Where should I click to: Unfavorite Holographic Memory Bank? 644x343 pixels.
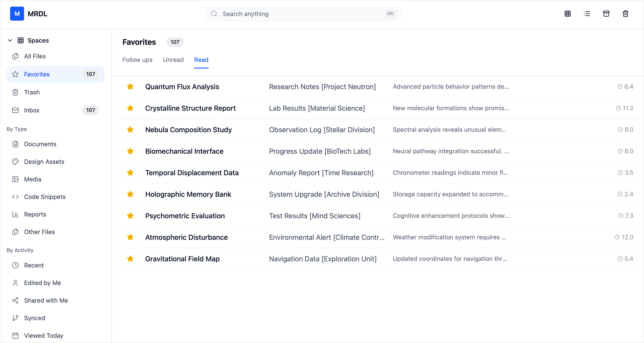click(130, 194)
